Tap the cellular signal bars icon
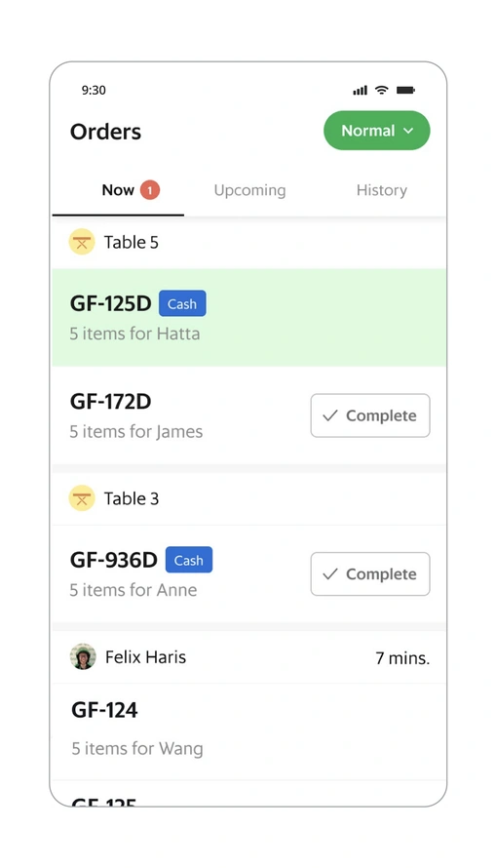 (360, 90)
